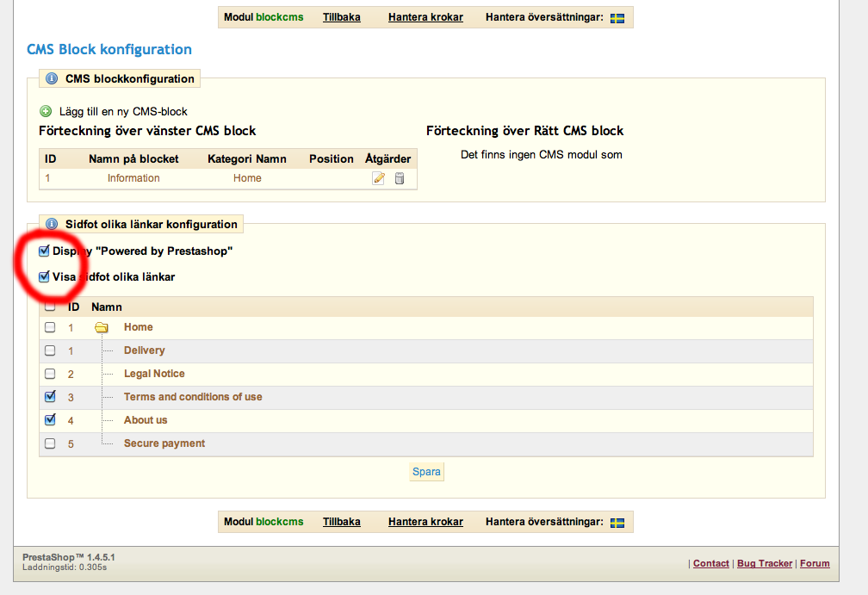Select Terms and conditions of use row

pos(193,397)
